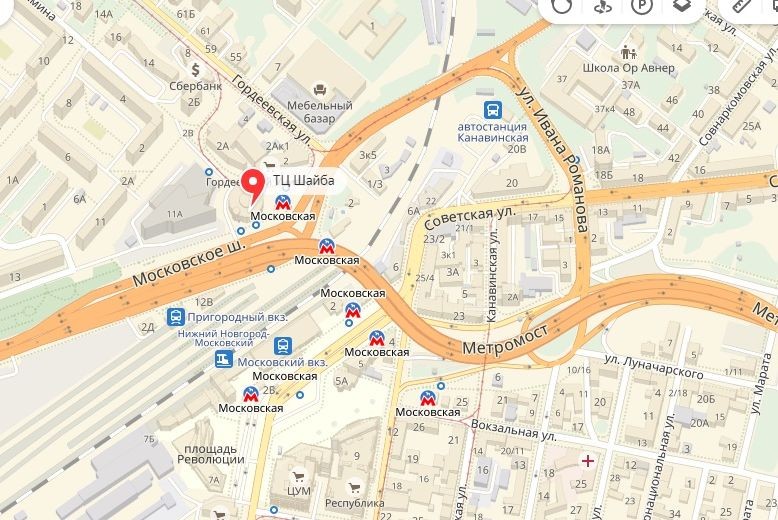Viewport: 778px width, 520px height.
Task: Toggle the traffic circle icon
Action: pyautogui.click(x=563, y=6)
